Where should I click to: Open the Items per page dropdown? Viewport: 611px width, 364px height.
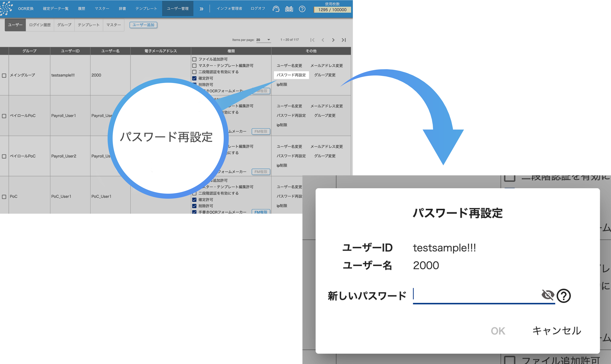(x=263, y=40)
